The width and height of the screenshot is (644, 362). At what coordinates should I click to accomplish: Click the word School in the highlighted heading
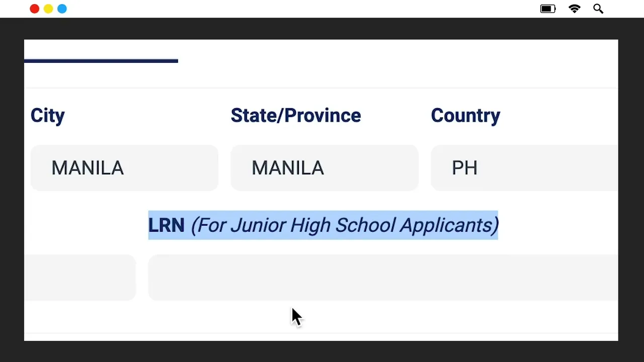coord(365,225)
